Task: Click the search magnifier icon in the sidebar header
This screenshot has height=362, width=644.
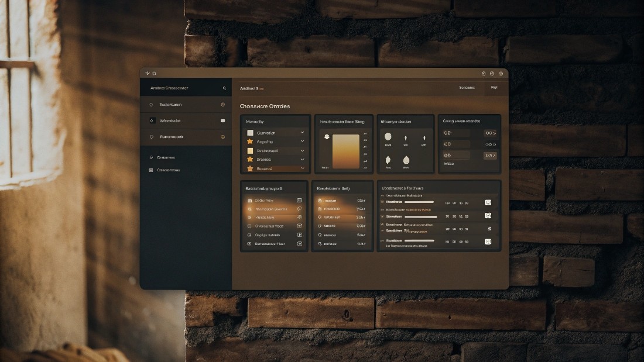Action: 224,88
